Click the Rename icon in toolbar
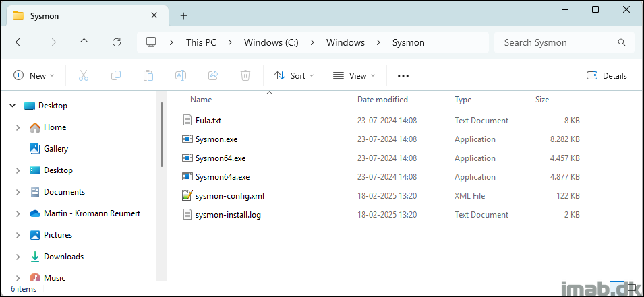Screen dimensions: 644x297 (x=181, y=76)
